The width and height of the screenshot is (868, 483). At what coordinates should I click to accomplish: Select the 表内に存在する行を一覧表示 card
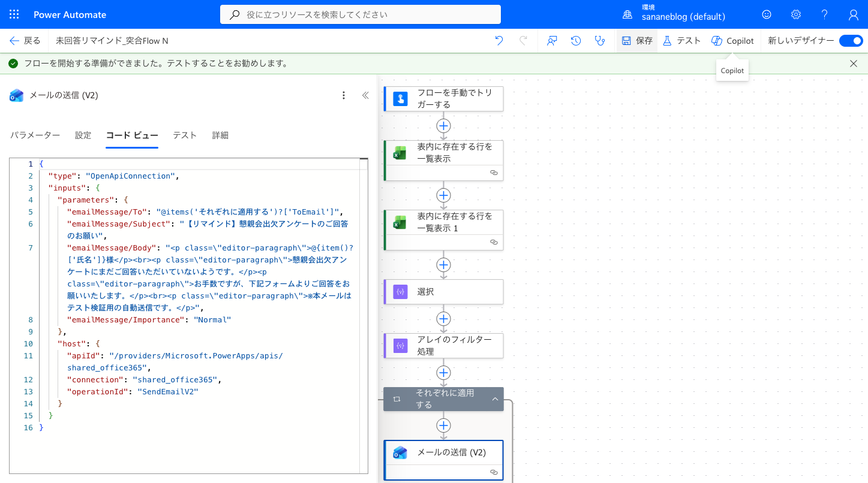coord(443,161)
